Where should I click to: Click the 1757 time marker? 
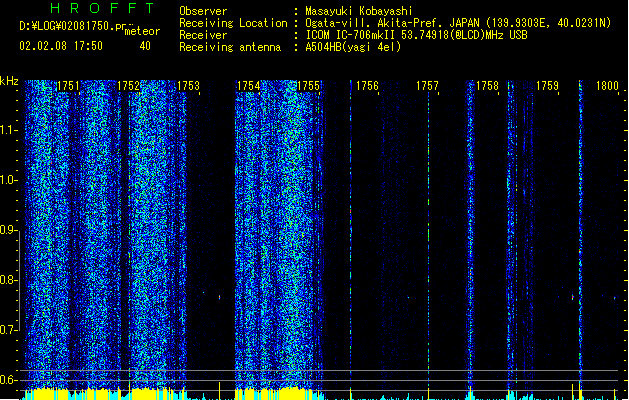[427, 86]
